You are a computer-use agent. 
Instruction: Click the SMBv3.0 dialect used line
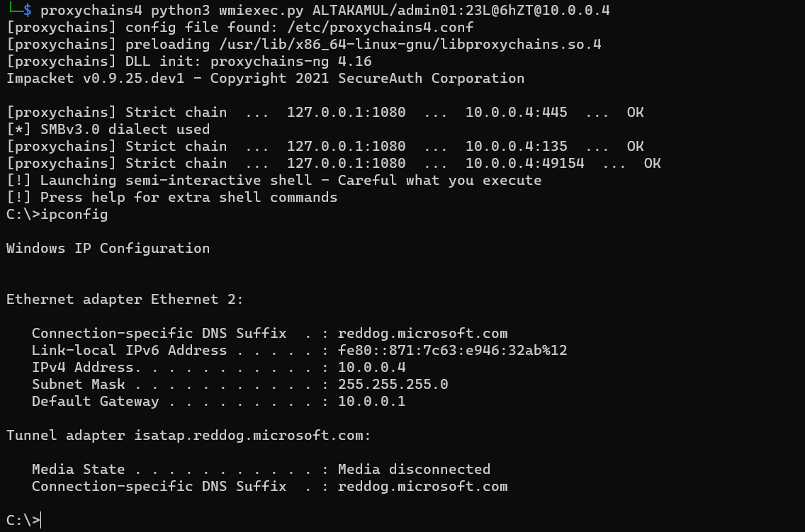click(108, 129)
